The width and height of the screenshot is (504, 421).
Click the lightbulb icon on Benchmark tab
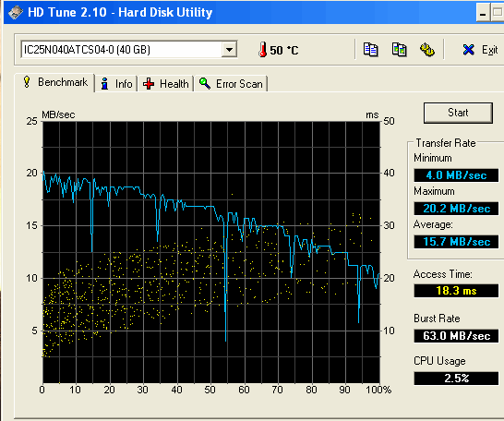27,81
